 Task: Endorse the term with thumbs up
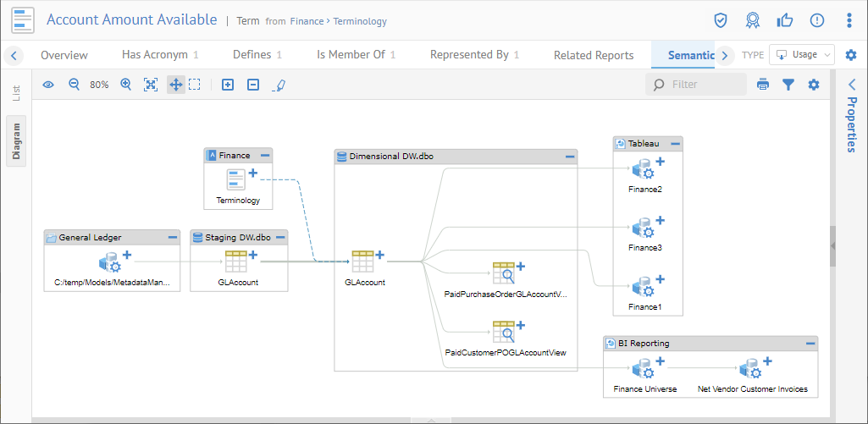[x=784, y=20]
